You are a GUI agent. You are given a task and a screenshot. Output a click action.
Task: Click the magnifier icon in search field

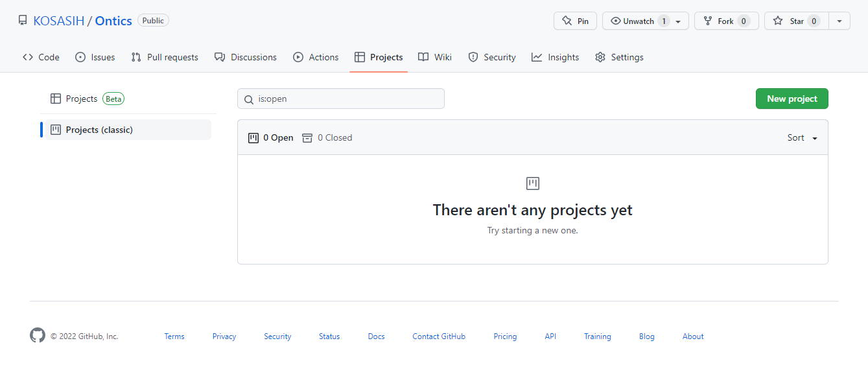click(x=248, y=99)
